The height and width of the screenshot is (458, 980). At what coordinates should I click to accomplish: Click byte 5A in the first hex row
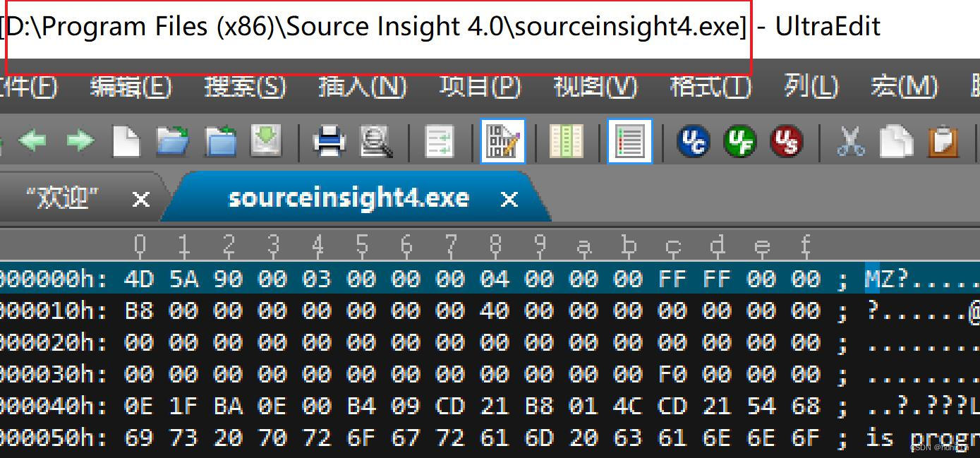183,279
